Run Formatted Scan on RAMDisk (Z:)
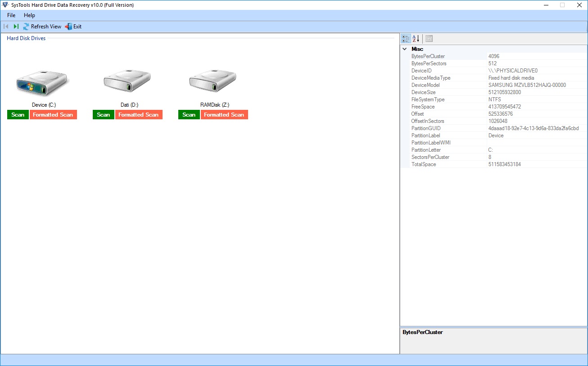Screen dimensions: 588x366 224,115
